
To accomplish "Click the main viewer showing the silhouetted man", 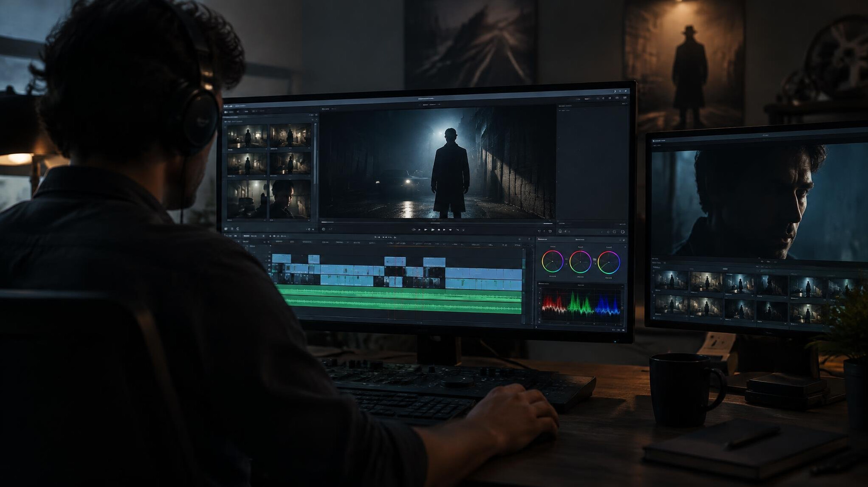I will point(437,163).
